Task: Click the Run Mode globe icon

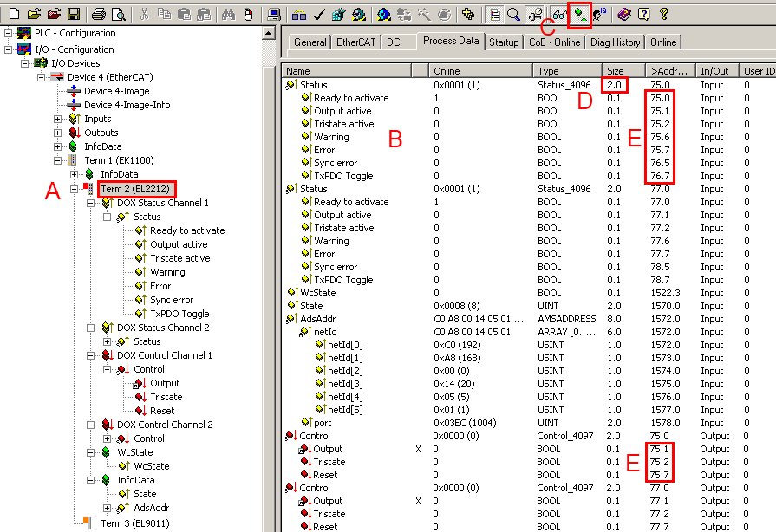Action: click(x=359, y=15)
